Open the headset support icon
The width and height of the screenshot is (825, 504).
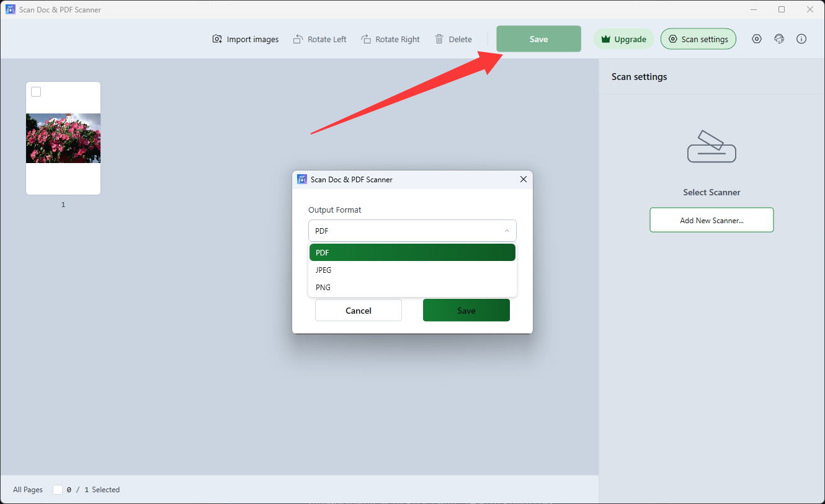[x=779, y=39]
